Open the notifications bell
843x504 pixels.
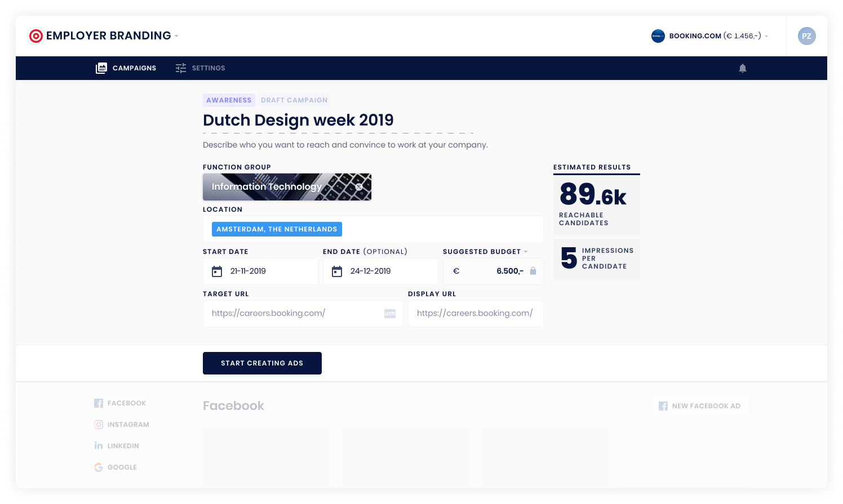point(743,68)
